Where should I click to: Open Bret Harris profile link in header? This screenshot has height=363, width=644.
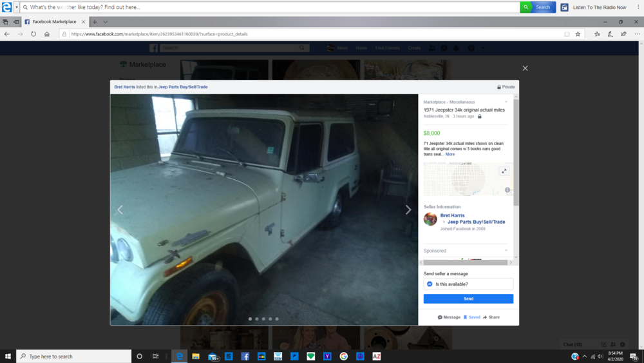tap(124, 87)
